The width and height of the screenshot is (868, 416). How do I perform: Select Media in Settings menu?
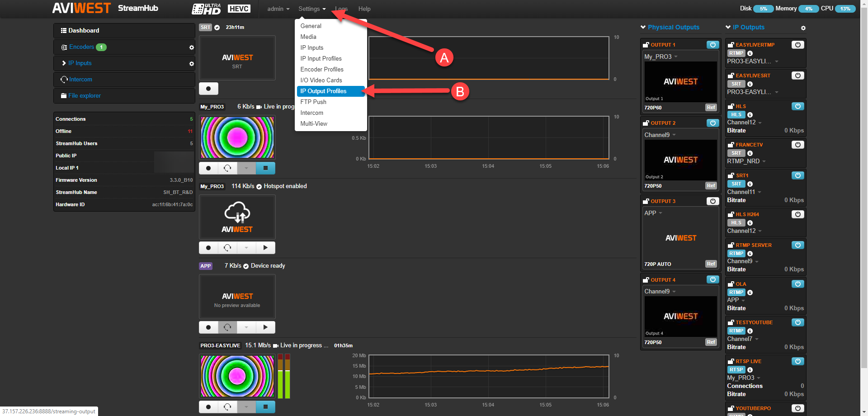coord(330,37)
